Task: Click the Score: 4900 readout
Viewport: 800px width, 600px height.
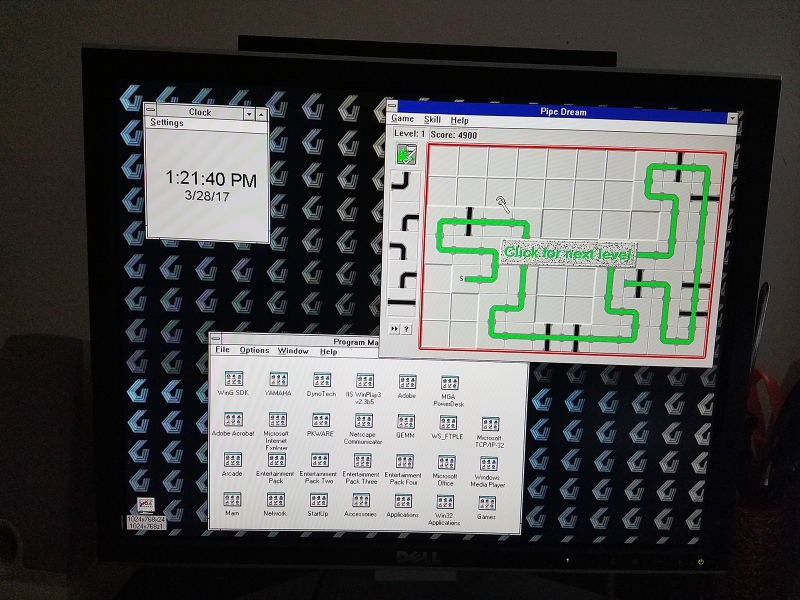Action: tap(454, 135)
